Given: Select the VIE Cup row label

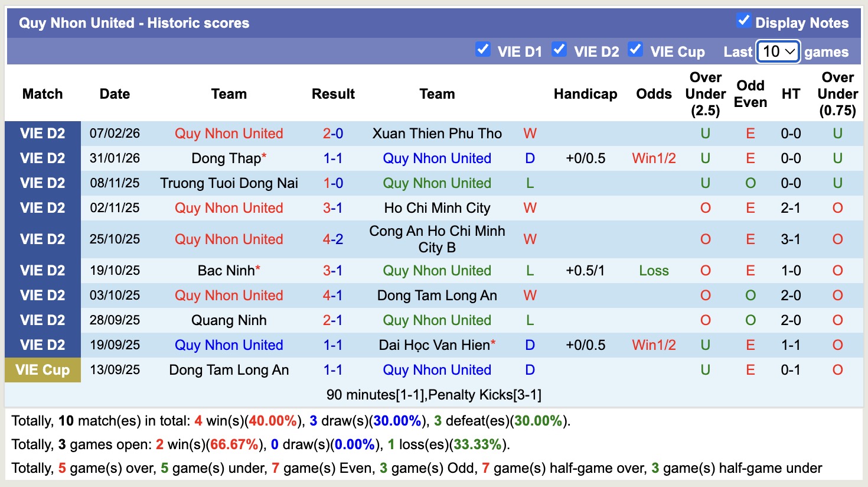Looking at the screenshot, I should [x=43, y=369].
